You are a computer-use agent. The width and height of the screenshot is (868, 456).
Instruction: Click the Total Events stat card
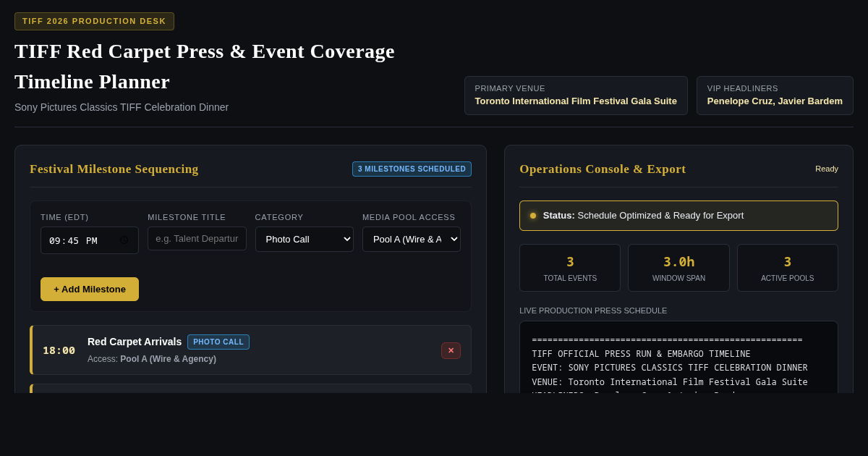coord(570,268)
